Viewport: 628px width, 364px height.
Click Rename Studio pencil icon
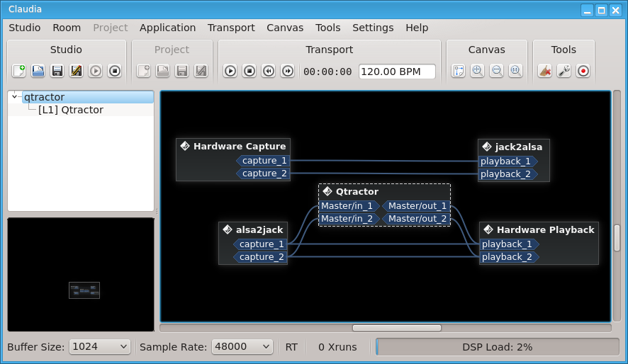76,72
